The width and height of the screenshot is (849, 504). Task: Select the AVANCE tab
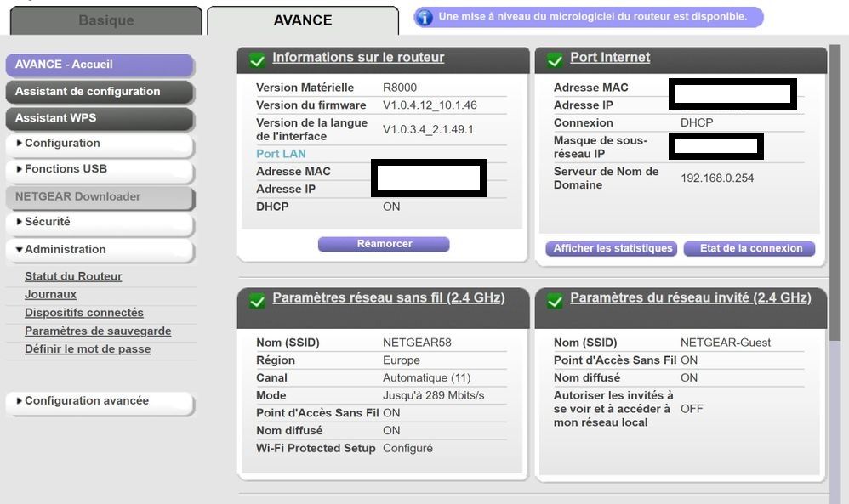pos(303,20)
